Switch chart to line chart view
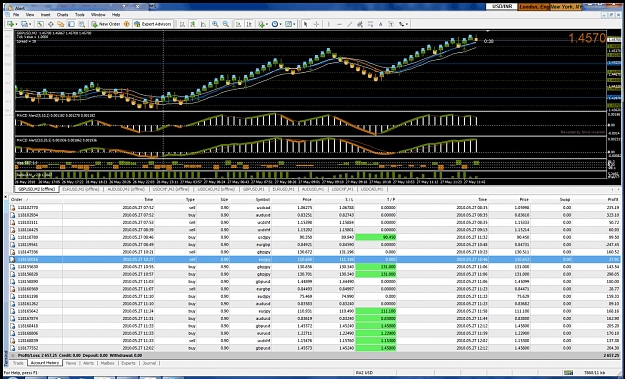This screenshot has height=379, width=625. pyautogui.click(x=203, y=24)
